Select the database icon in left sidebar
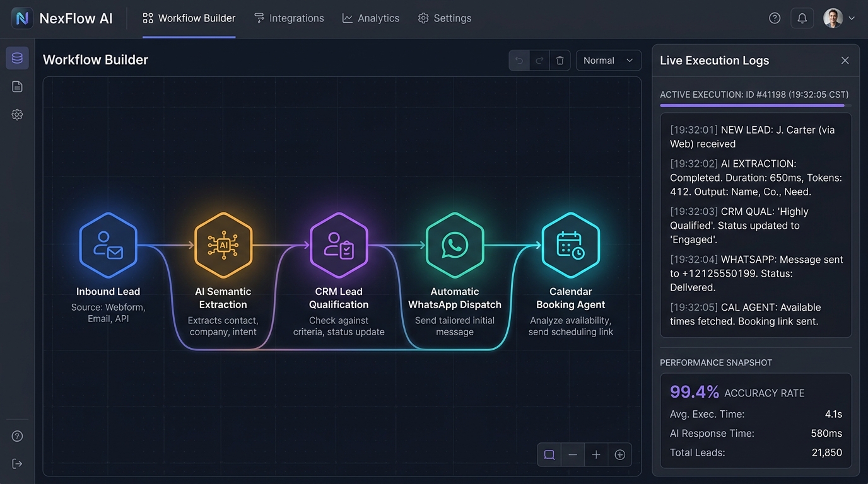Viewport: 868px width, 484px height. (x=17, y=58)
